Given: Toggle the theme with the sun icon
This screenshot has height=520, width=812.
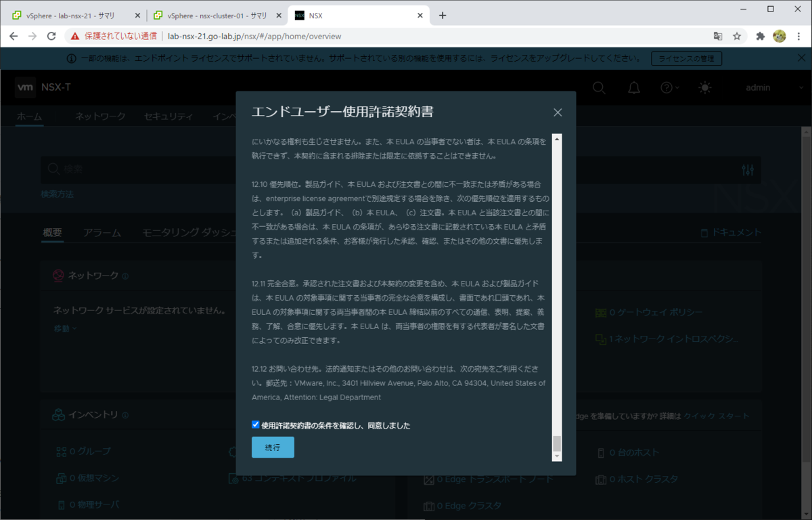Looking at the screenshot, I should coord(704,87).
